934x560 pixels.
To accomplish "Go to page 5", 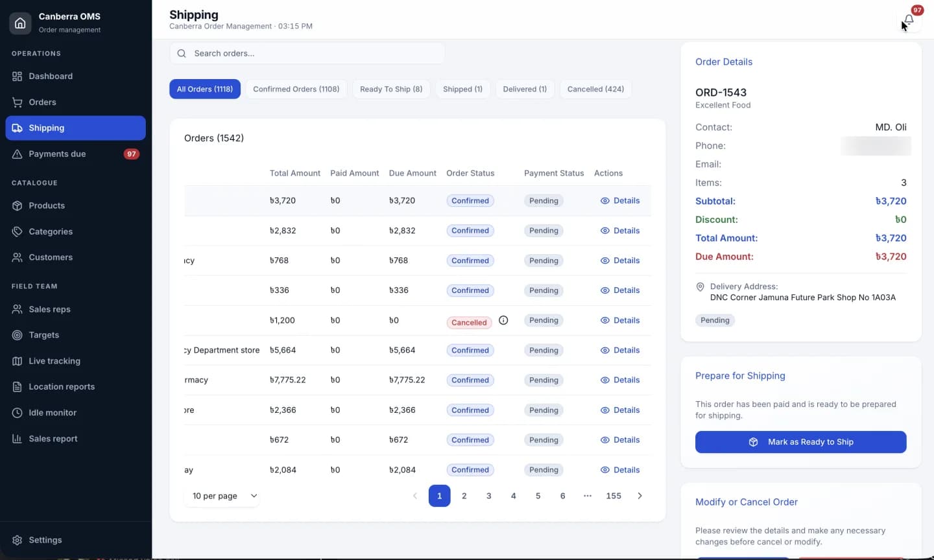I will tap(538, 496).
